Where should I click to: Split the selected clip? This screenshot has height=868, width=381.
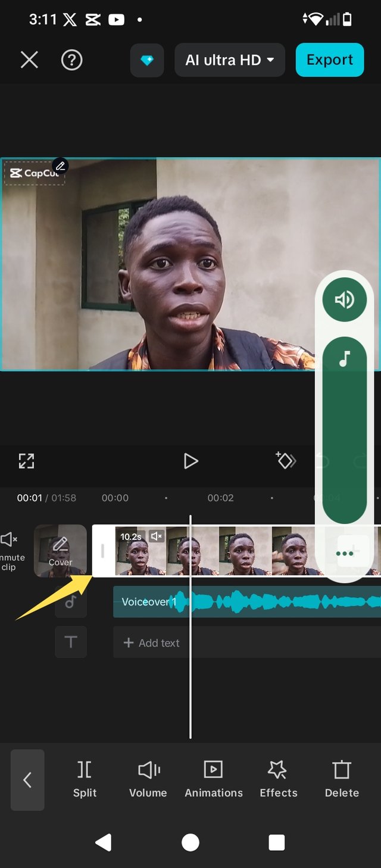pyautogui.click(x=85, y=779)
